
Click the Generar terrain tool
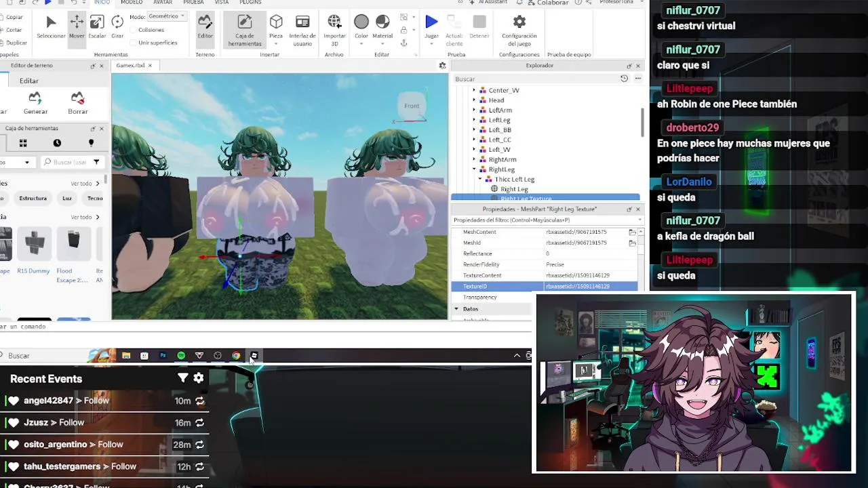(35, 103)
